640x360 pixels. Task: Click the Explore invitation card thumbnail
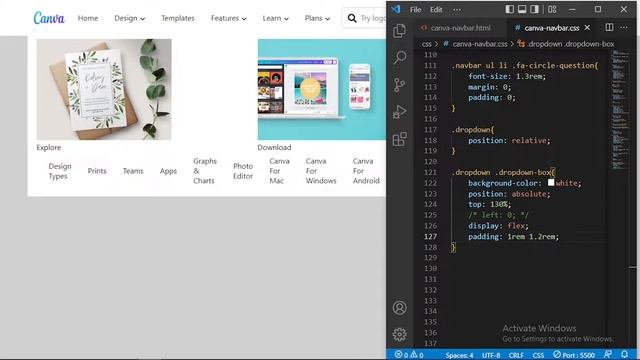104,89
